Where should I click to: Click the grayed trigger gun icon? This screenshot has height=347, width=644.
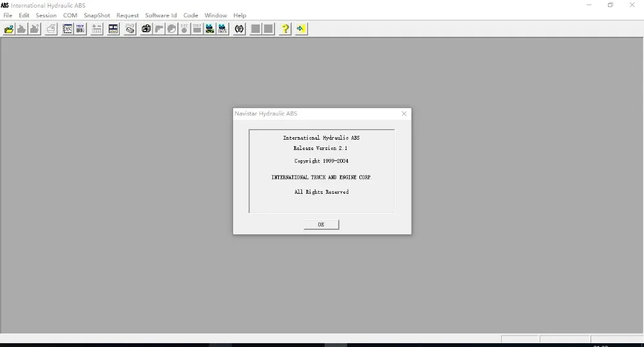tap(159, 29)
